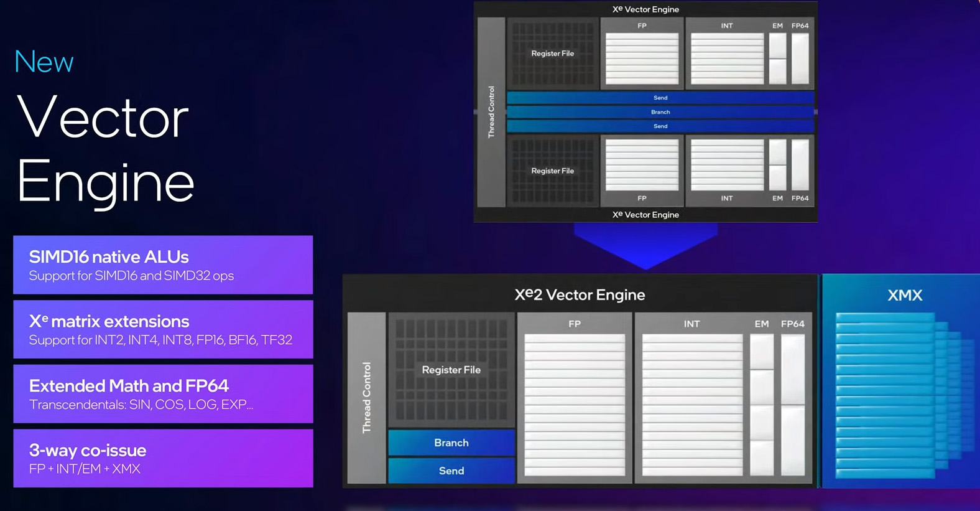
Task: Click the "Xe2 Vector Engine" diagram title
Action: (580, 294)
